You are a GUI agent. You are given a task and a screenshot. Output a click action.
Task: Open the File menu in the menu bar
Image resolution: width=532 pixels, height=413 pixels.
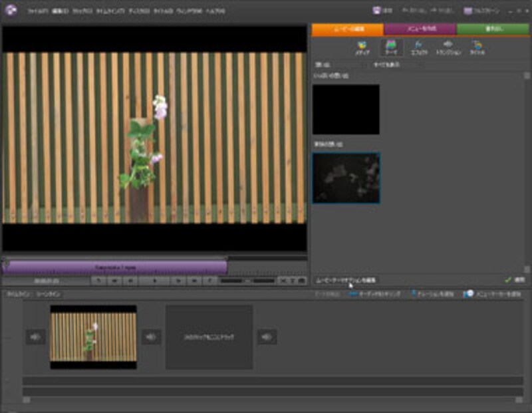coord(37,11)
